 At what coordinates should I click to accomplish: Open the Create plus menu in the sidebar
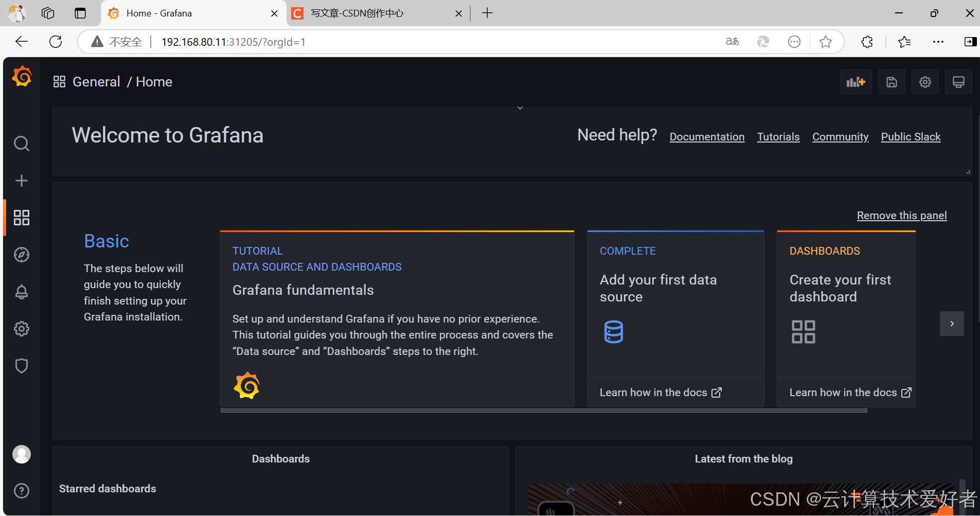(x=22, y=181)
